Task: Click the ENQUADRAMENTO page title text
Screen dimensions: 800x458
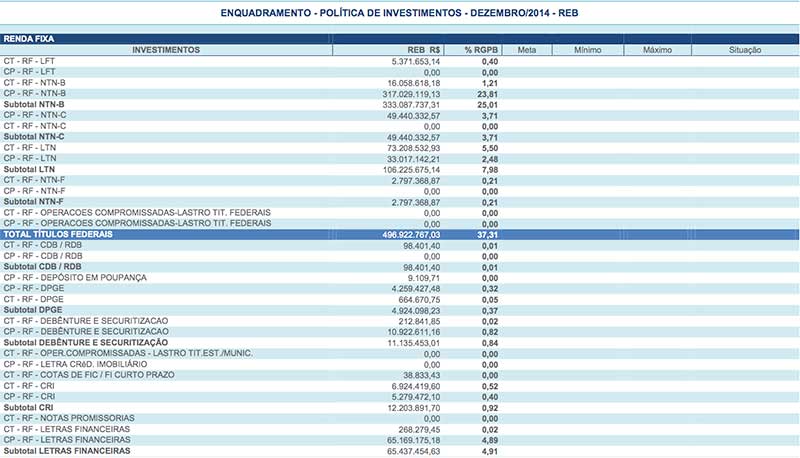Action: (x=399, y=13)
